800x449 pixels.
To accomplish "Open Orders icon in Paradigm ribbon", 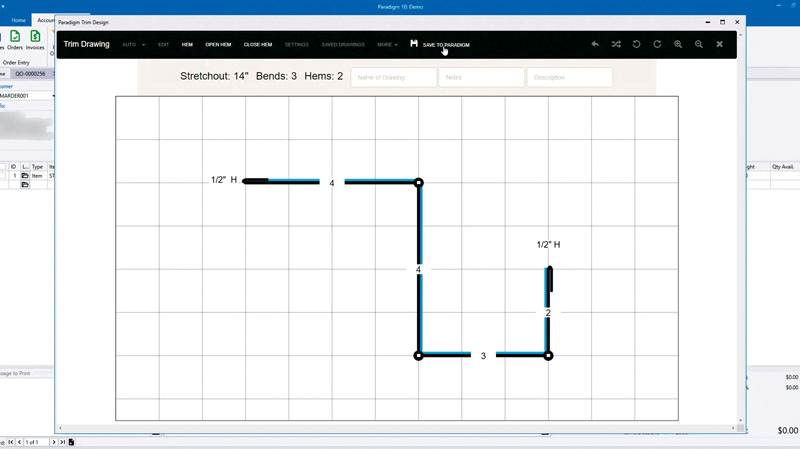I will pos(15,40).
